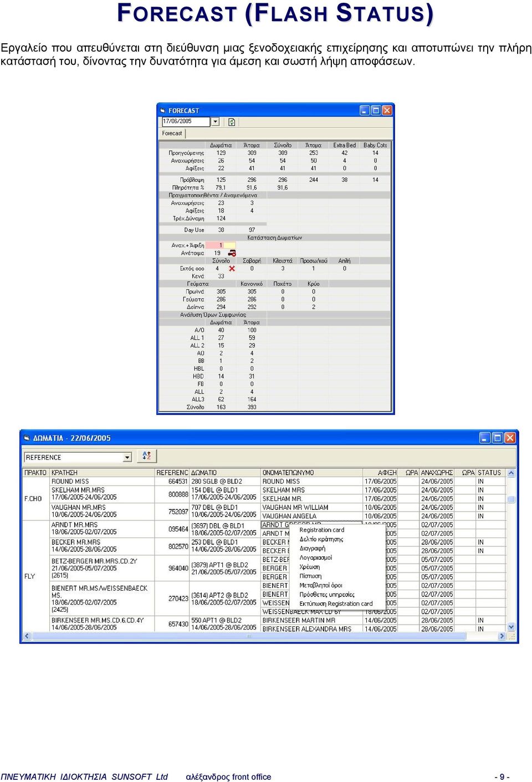Viewport: 532px width, 782px height.
Task: Choose the first Registration card context menu item
Action: 322,530
